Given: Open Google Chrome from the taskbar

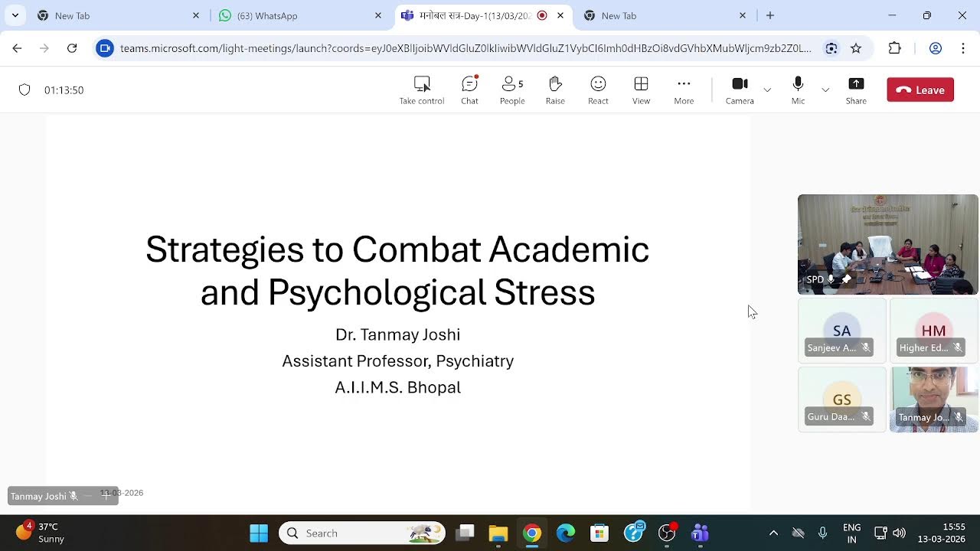Looking at the screenshot, I should tap(532, 533).
